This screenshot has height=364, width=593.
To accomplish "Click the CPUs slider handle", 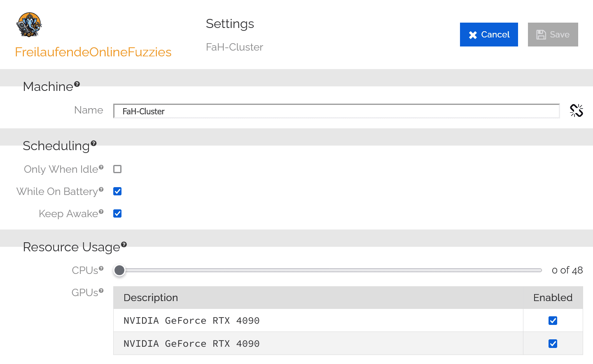I will 119,270.
